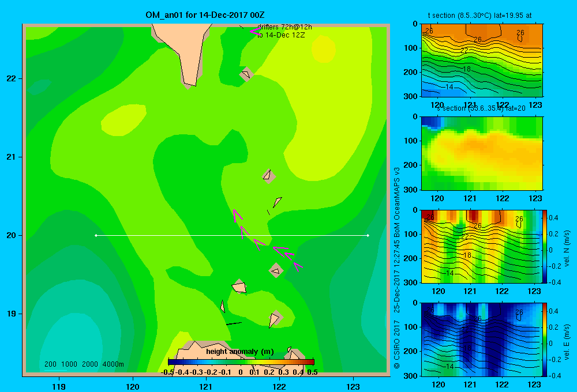Screen dimensions: 577x392
Task: Click the latitude 22 axis label on main map
Action: [12, 78]
